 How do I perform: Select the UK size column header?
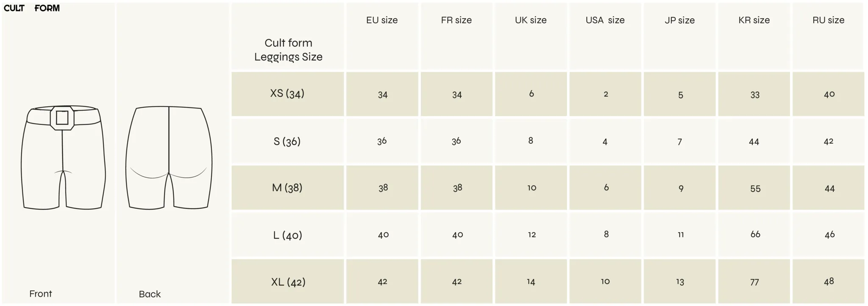531,20
